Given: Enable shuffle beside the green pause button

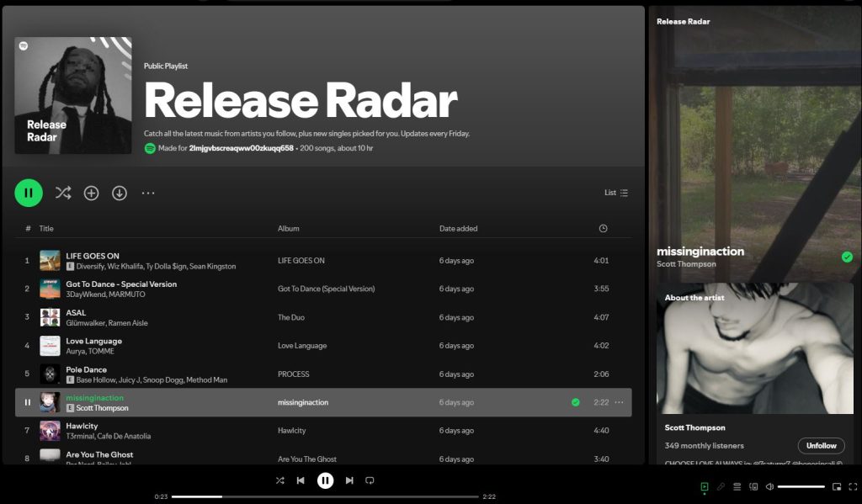Looking at the screenshot, I should pyautogui.click(x=63, y=193).
